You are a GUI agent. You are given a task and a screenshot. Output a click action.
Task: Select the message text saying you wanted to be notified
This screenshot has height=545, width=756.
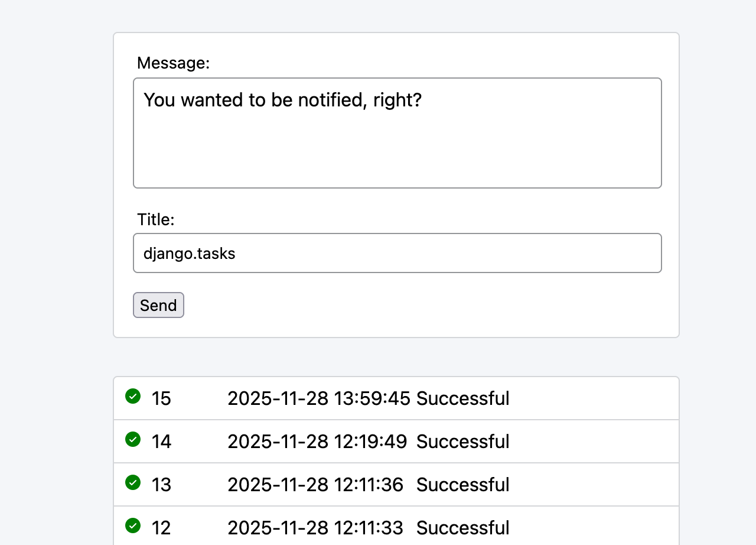click(x=283, y=100)
